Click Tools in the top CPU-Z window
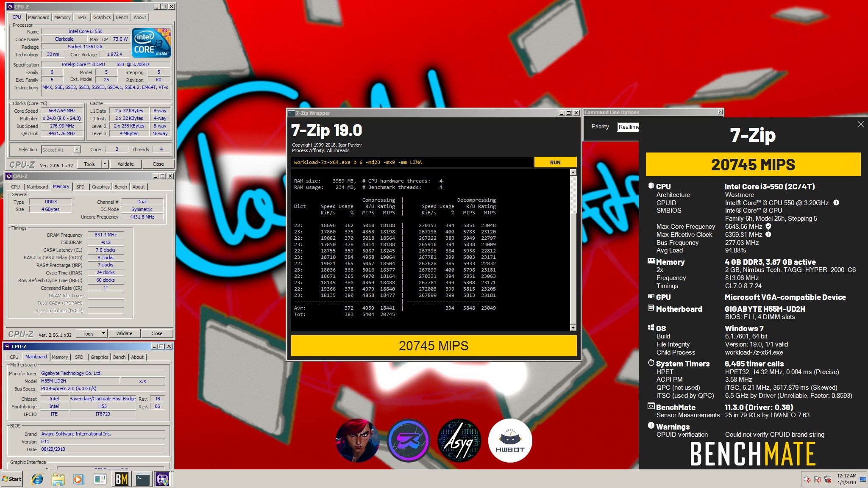 pos(89,164)
